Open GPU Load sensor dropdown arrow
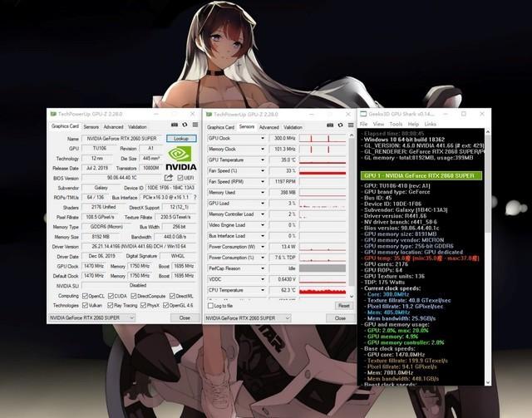 [263, 204]
